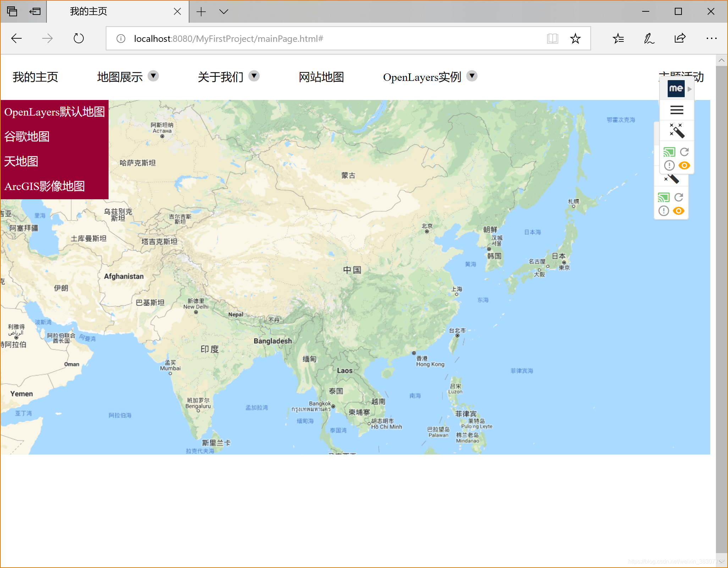Click the "me" logo in floating panel
Image resolution: width=728 pixels, height=568 pixels.
[676, 89]
